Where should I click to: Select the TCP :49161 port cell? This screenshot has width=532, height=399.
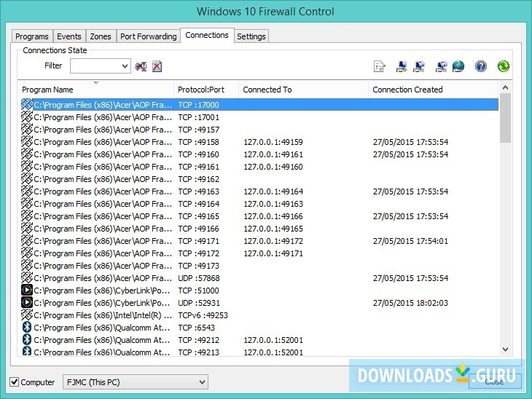tap(198, 167)
